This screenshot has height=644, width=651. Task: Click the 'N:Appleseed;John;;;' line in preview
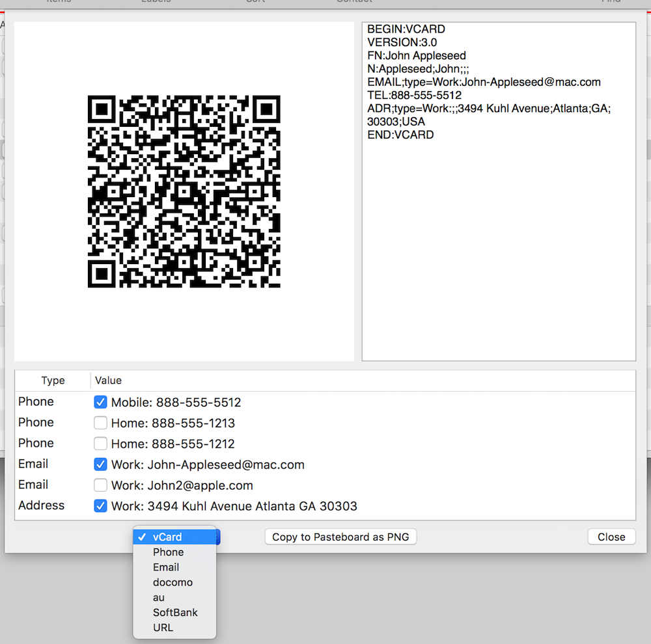(x=418, y=69)
